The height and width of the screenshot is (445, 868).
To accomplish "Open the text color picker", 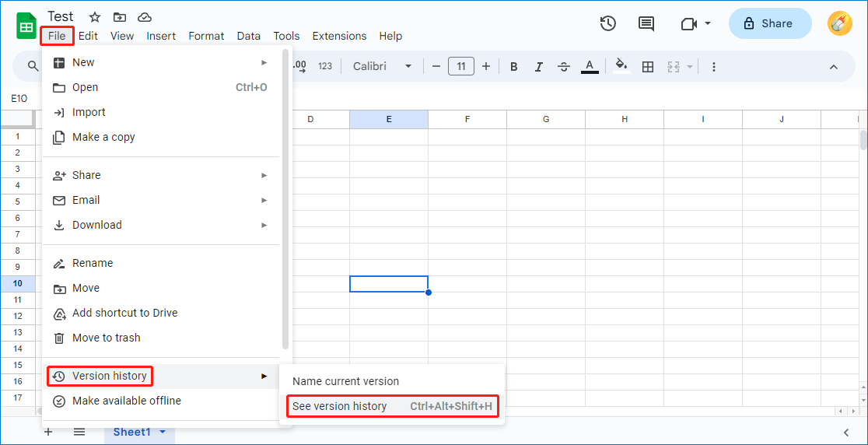I will (590, 67).
